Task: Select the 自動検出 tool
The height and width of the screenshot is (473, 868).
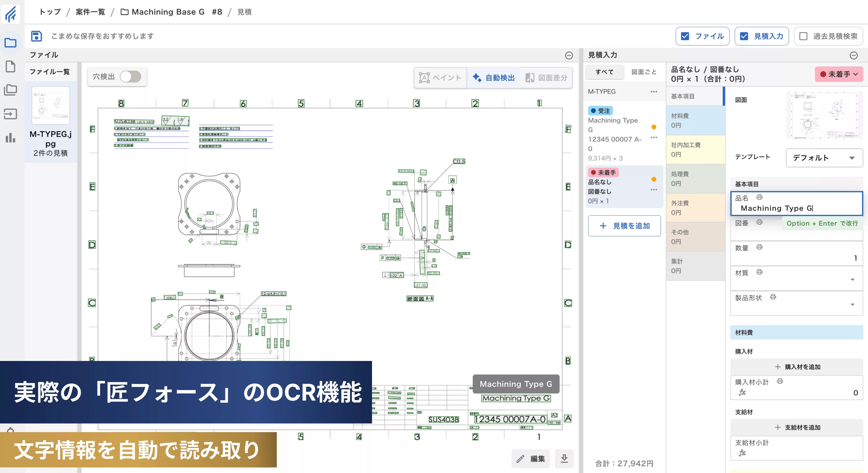Action: point(493,78)
